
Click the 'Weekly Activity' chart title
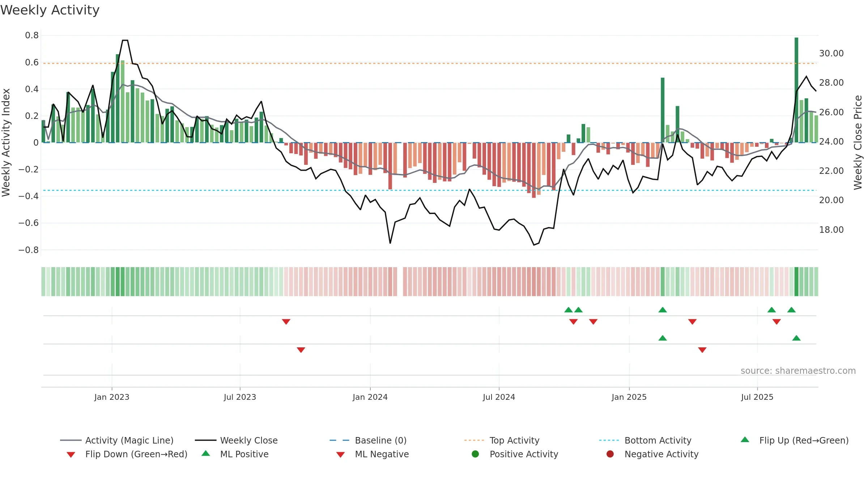tap(50, 10)
